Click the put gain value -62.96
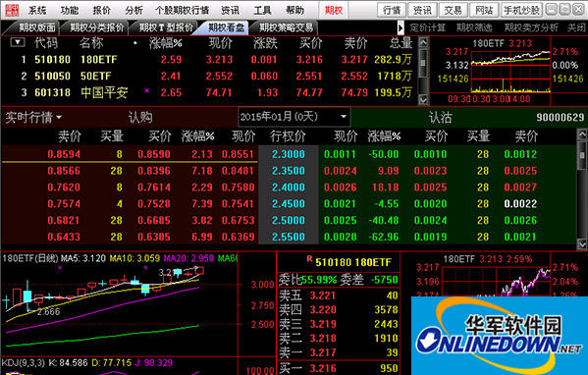This screenshot has height=375, width=588. point(384,237)
